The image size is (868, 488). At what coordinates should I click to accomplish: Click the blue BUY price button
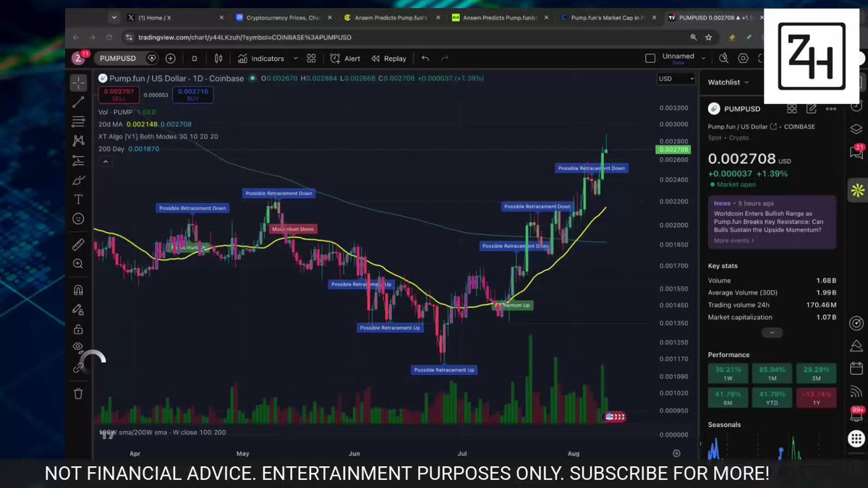point(192,95)
